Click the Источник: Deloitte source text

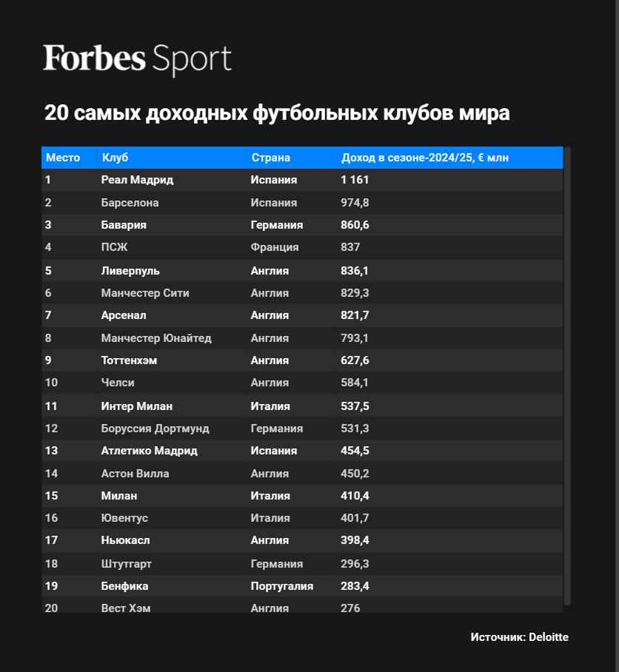[519, 636]
